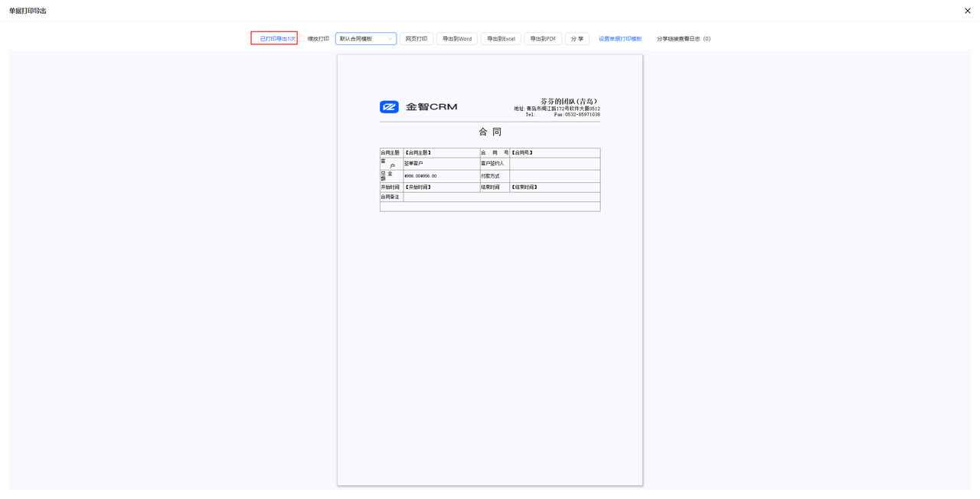This screenshot has width=980, height=499.
Task: Click the 金智CRM logo icon in the preview
Action: (389, 106)
